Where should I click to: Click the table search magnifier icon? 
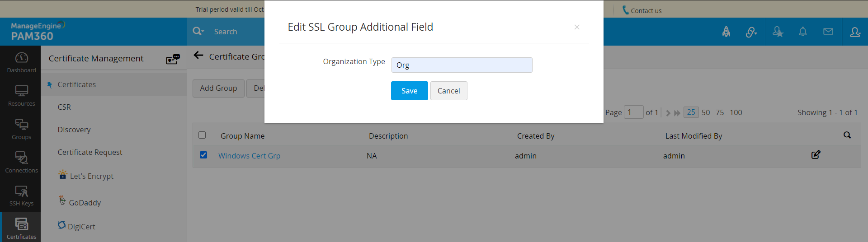pos(847,135)
